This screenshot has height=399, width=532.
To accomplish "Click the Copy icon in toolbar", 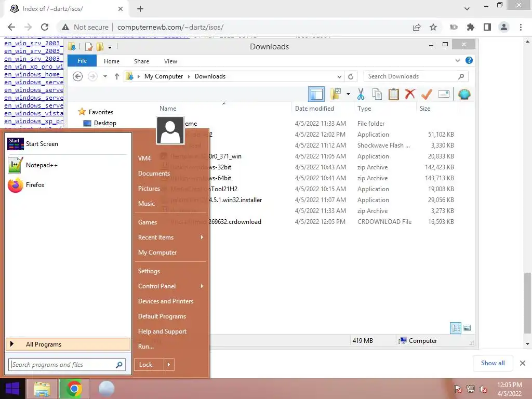I will pyautogui.click(x=377, y=94).
